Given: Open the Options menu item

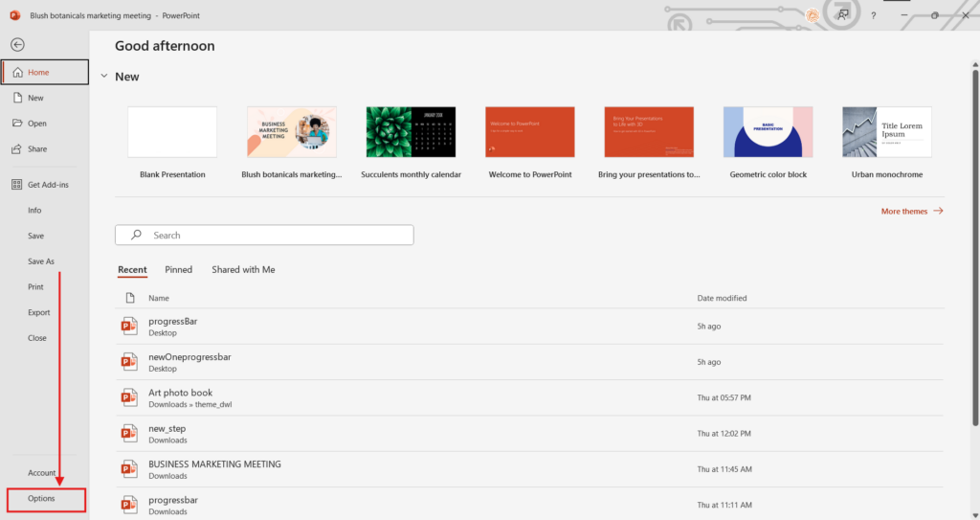Looking at the screenshot, I should 42,499.
